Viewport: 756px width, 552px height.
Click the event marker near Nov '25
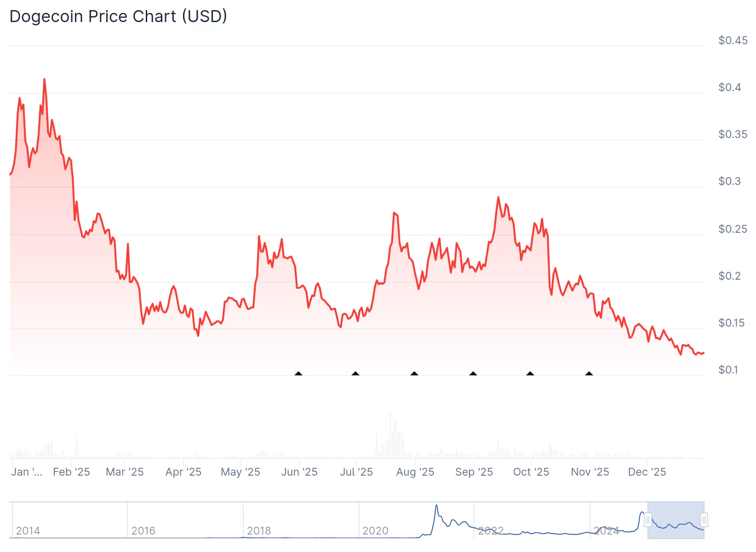[x=589, y=374]
